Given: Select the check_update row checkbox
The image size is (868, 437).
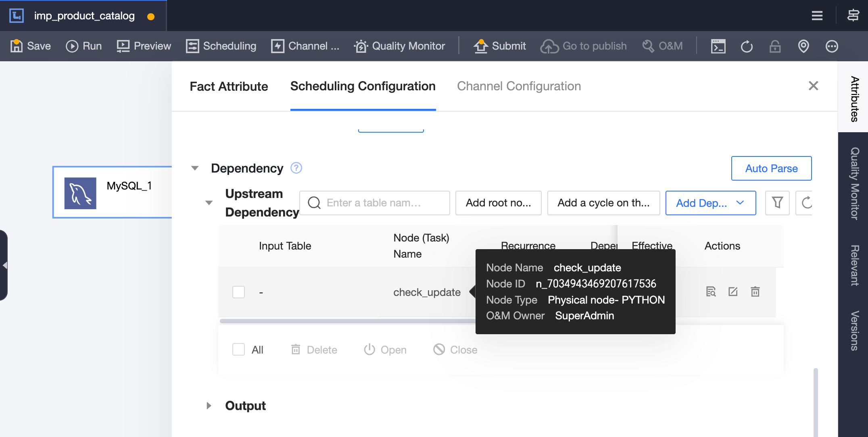Looking at the screenshot, I should coord(238,292).
